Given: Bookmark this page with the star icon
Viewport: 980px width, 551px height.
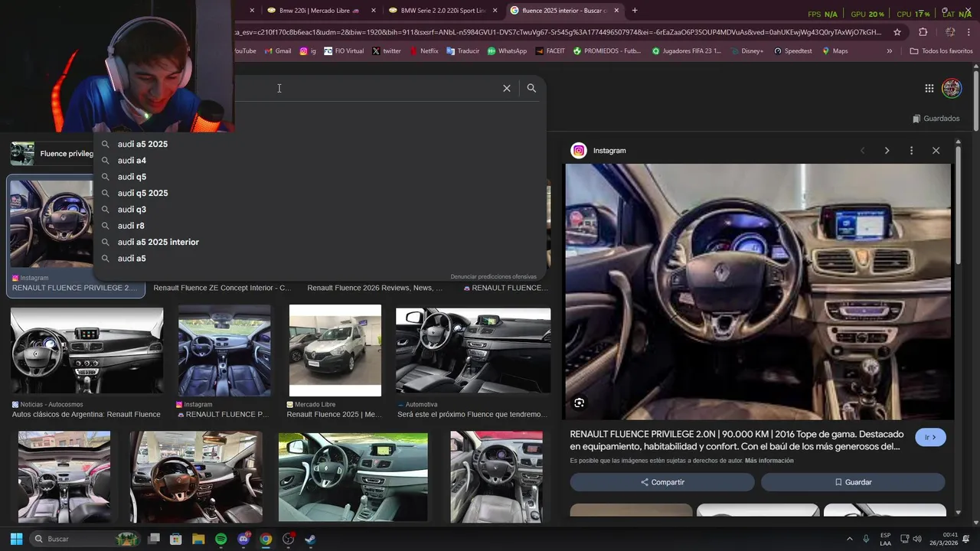Looking at the screenshot, I should click(x=897, y=32).
